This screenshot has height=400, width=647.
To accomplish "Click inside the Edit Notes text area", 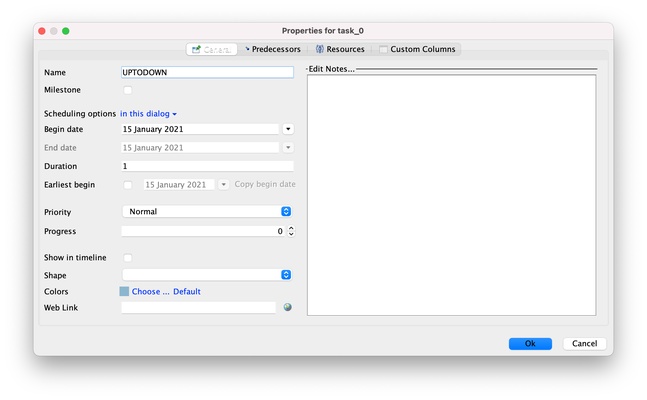I will (452, 195).
